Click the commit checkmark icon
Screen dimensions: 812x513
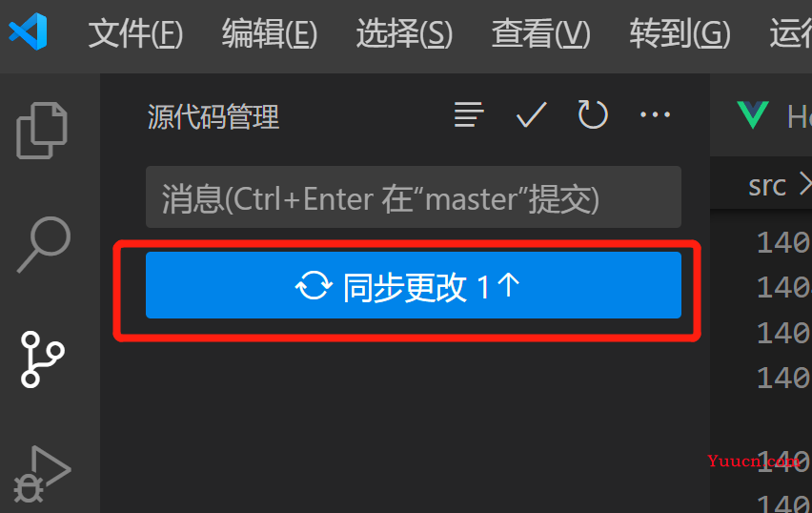(531, 114)
